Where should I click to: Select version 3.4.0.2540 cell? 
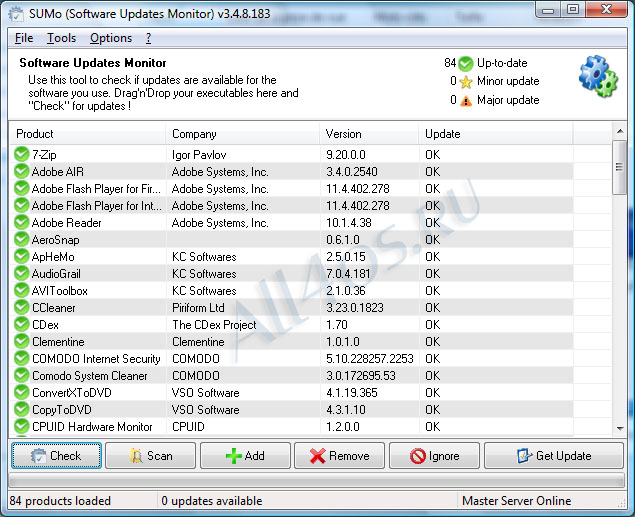[369, 171]
